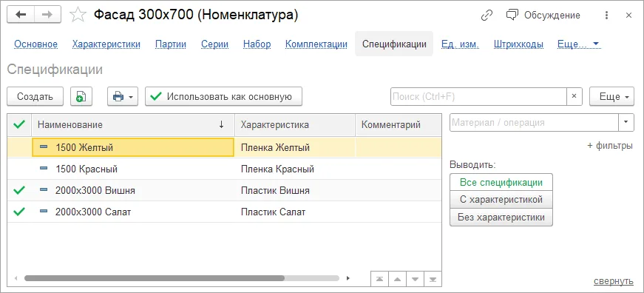Click the Пленка Красный cell
The width and height of the screenshot is (644, 293).
pos(295,169)
